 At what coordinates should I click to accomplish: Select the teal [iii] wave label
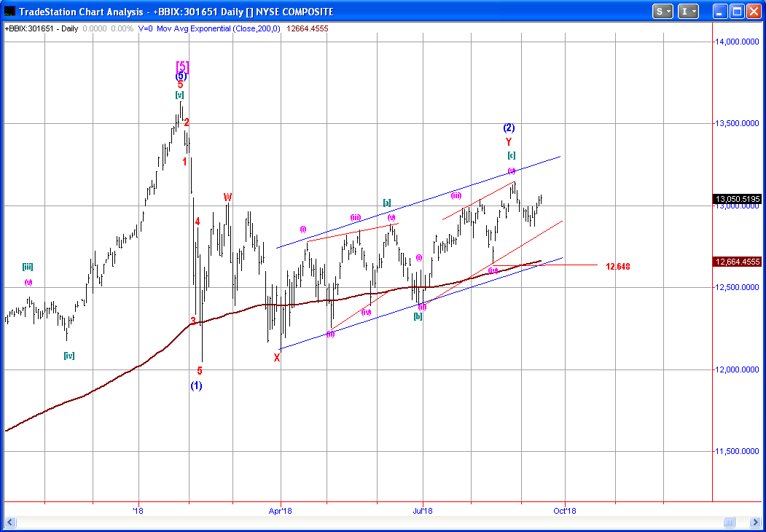pos(28,267)
